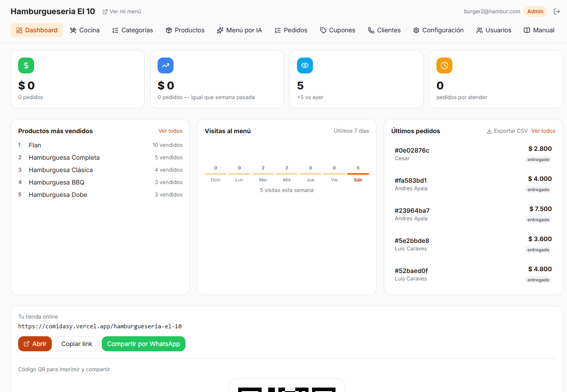Viewport: 567px width, 392px height.
Task: Click the Productos box icon
Action: point(169,30)
